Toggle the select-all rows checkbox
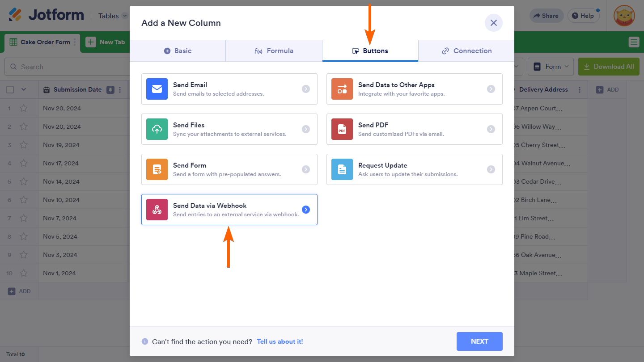The image size is (644, 362). (10, 90)
